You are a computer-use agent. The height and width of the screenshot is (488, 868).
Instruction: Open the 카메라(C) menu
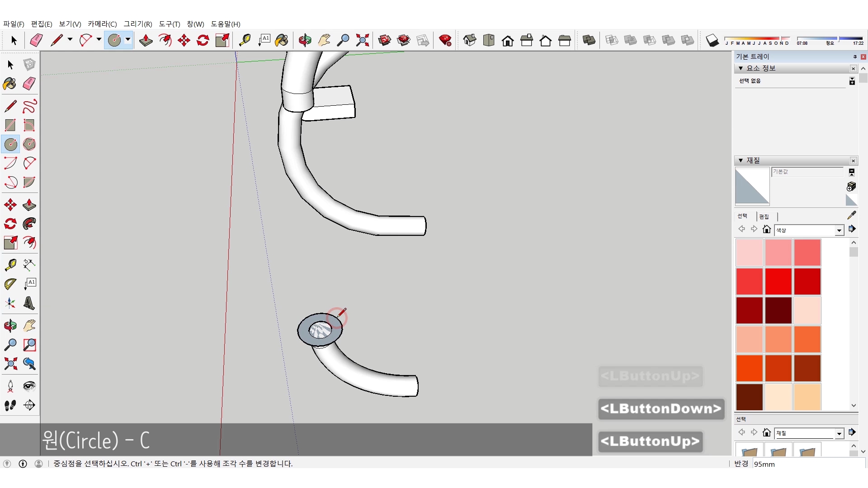tap(102, 24)
